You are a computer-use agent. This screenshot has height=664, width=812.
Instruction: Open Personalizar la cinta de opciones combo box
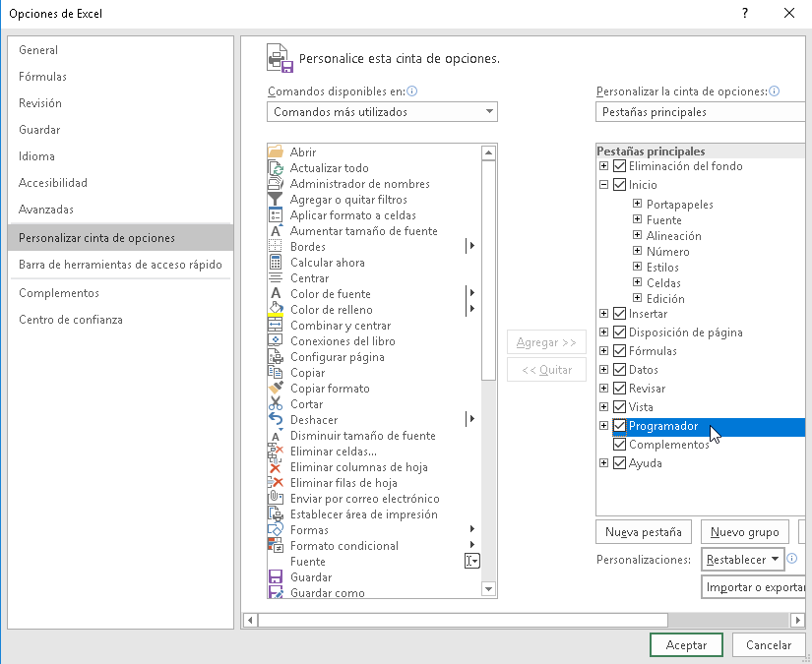701,112
